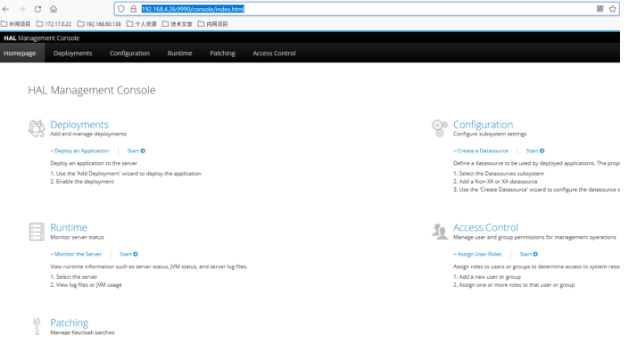
Task: Click the insecure connection lock icon
Action: [x=133, y=9]
